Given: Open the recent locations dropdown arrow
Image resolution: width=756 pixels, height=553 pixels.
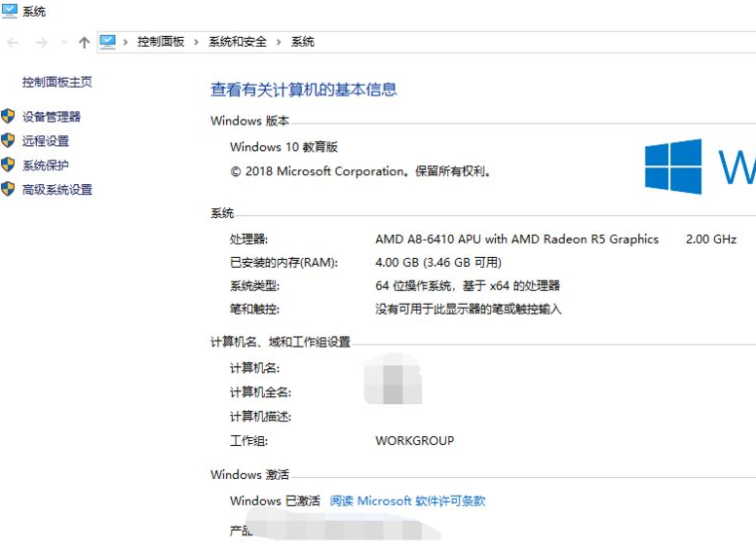Looking at the screenshot, I should 64,42.
